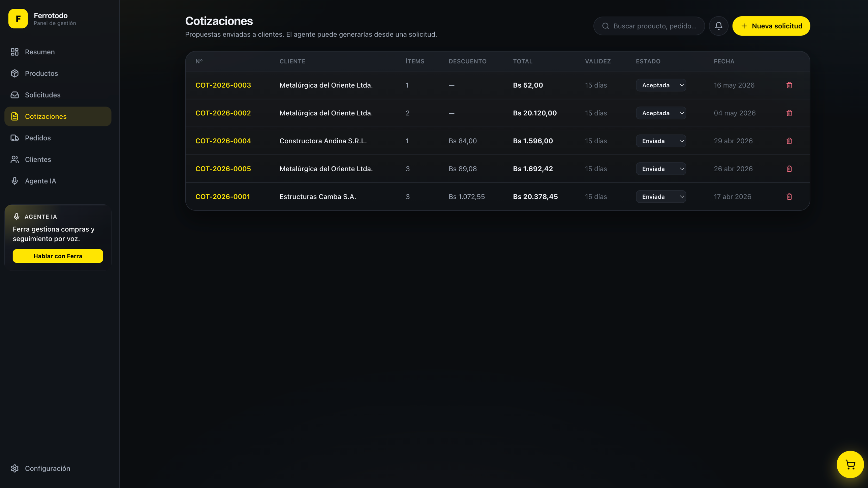The height and width of the screenshot is (488, 868).
Task: Open quotation link COT-2026-0001
Action: (x=223, y=197)
